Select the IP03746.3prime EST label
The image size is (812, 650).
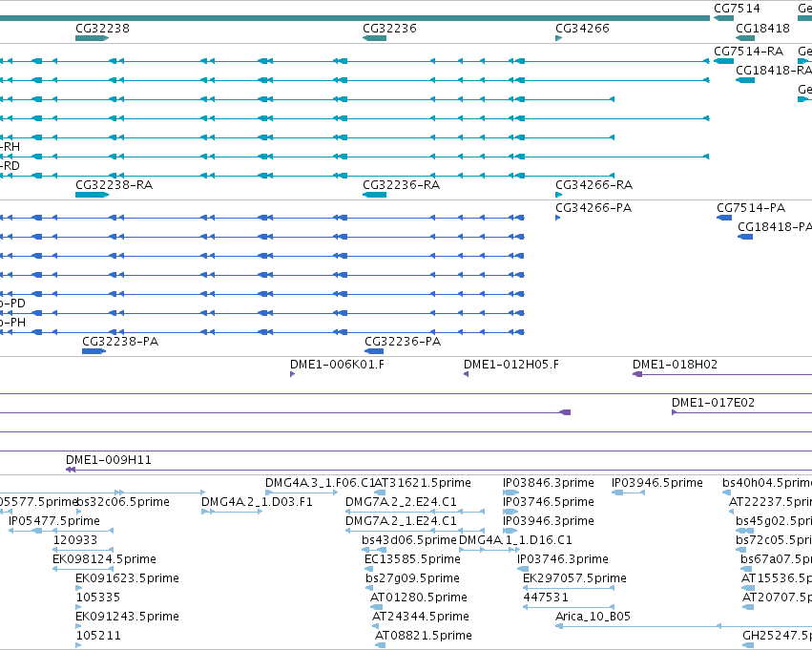[563, 559]
